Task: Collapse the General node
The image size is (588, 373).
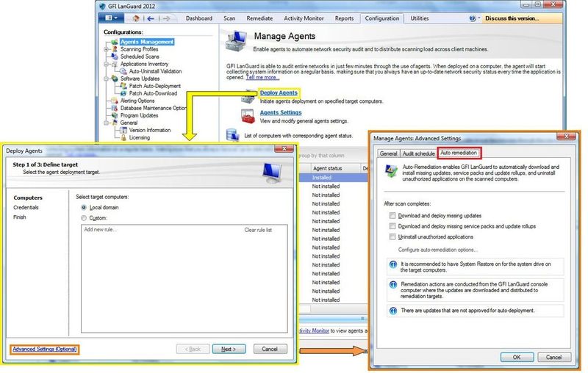Action: coord(106,123)
